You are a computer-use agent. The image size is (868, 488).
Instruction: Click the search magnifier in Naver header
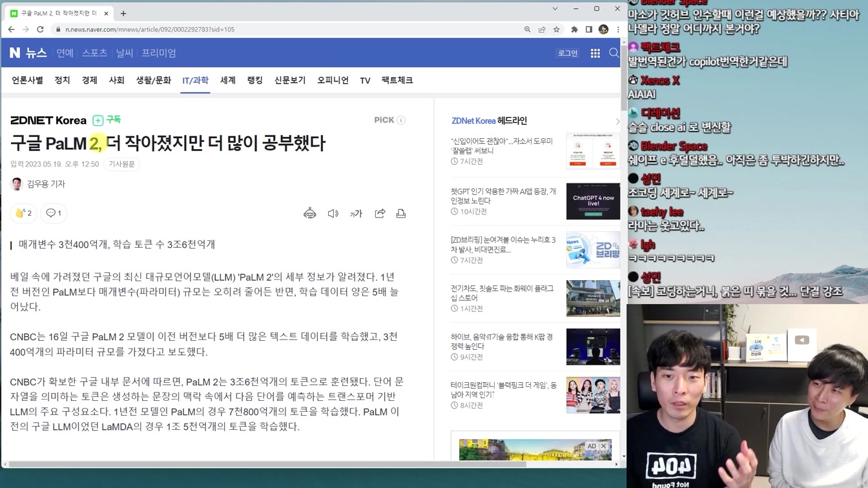[x=614, y=53]
